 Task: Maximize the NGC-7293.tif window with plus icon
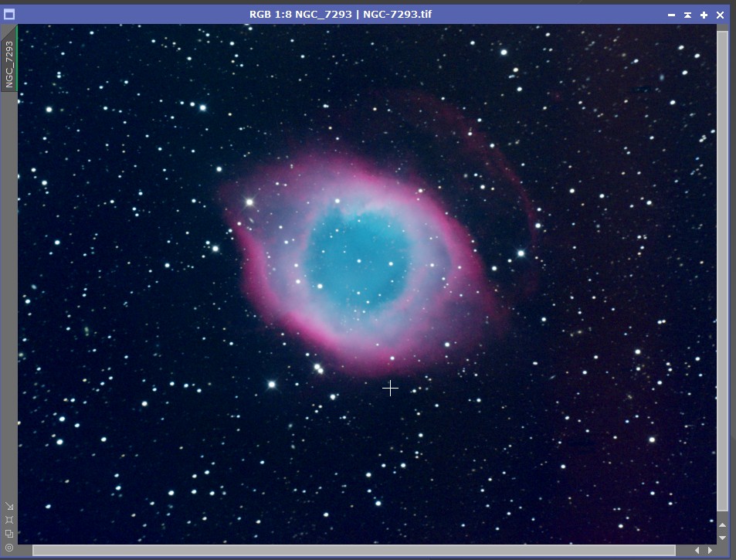[x=704, y=15]
